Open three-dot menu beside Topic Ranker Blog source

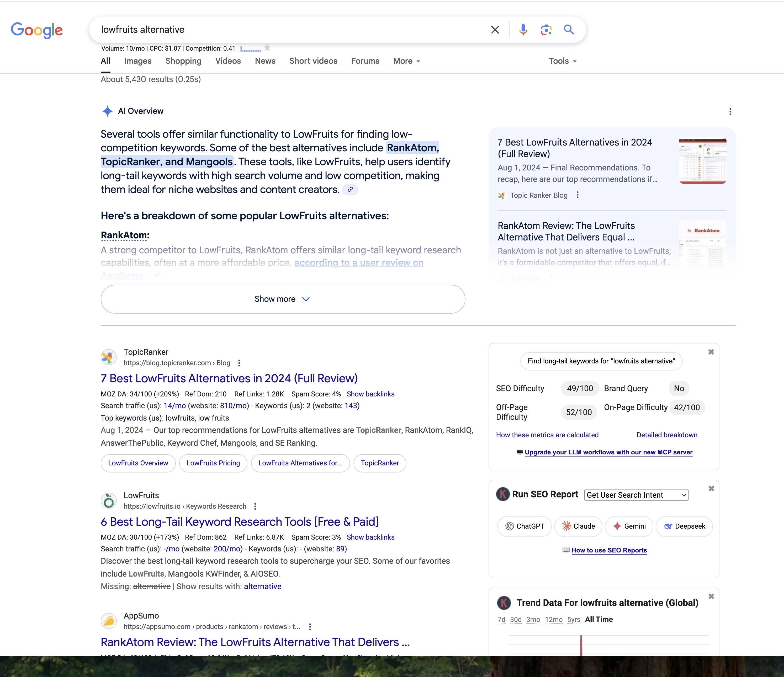tap(578, 195)
